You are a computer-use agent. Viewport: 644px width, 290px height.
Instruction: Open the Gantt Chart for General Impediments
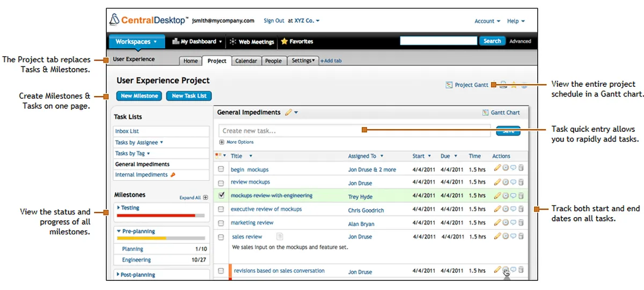501,113
